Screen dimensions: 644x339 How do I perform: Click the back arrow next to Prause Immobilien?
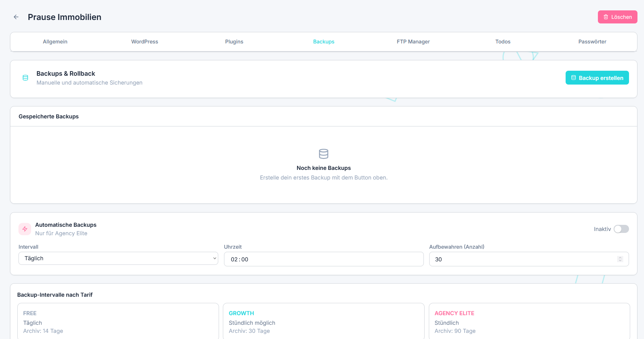click(x=16, y=17)
